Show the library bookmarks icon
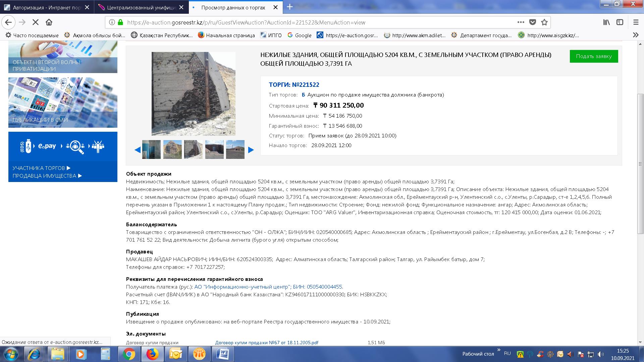 606,22
